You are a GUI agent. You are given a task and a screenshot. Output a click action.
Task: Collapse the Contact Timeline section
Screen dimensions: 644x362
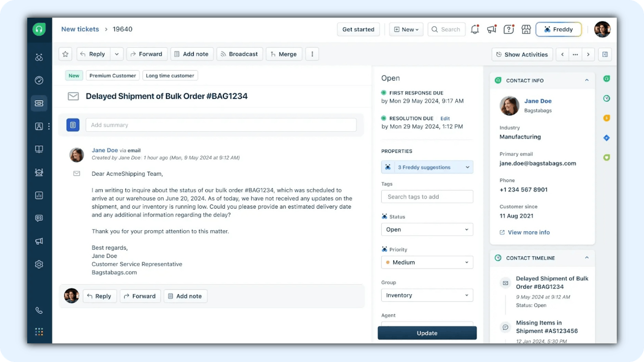click(x=587, y=258)
